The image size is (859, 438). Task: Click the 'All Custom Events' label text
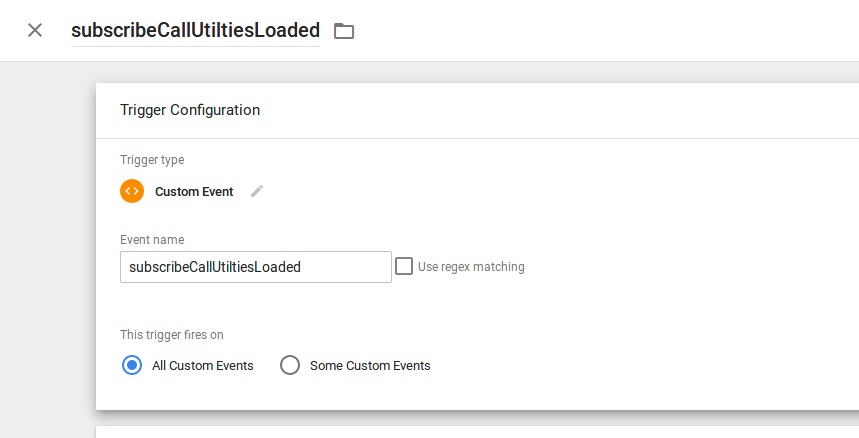203,365
